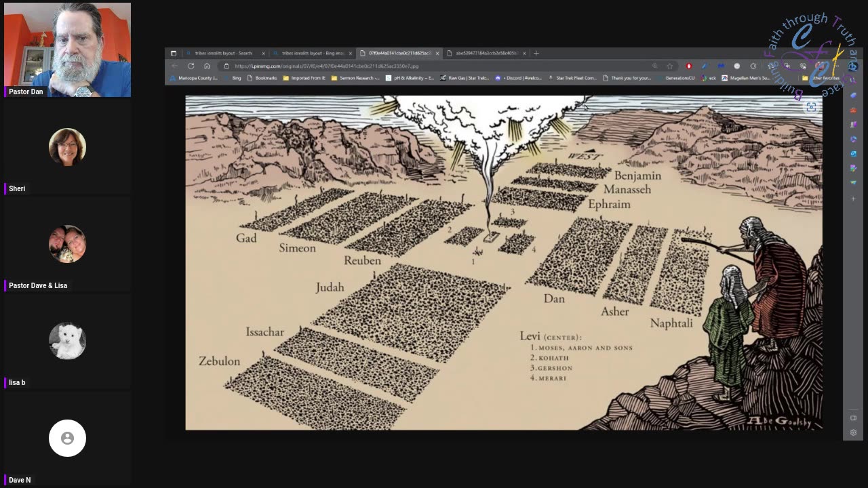Close the active 07f0e44a0141 image tab
Screen dimensions: 868x488
point(437,53)
